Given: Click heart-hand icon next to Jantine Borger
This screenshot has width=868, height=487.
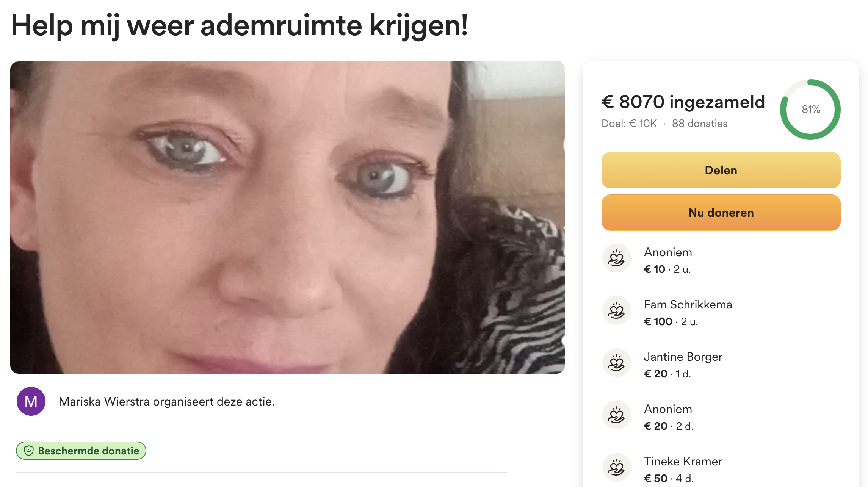Looking at the screenshot, I should [x=616, y=363].
